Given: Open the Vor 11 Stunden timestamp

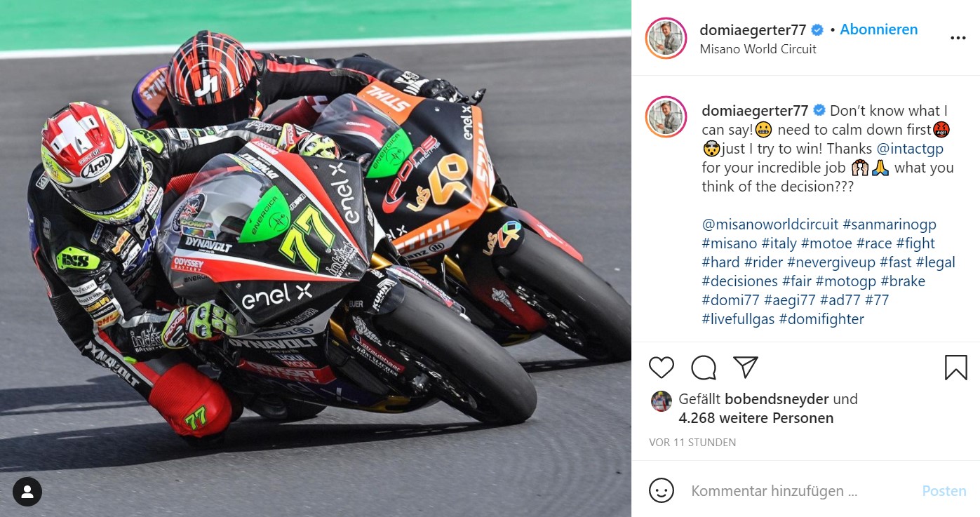Looking at the screenshot, I should [x=692, y=443].
